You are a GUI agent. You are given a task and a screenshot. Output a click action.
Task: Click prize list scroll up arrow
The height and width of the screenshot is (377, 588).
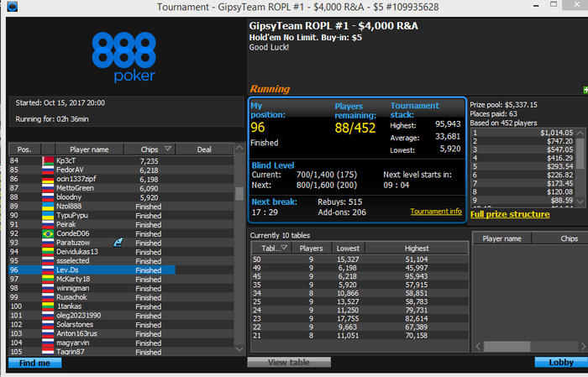[x=580, y=133]
